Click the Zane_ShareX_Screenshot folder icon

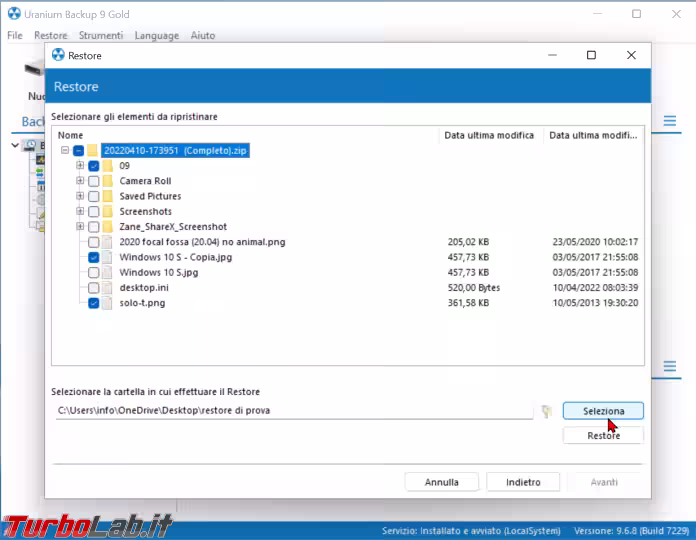pyautogui.click(x=107, y=227)
